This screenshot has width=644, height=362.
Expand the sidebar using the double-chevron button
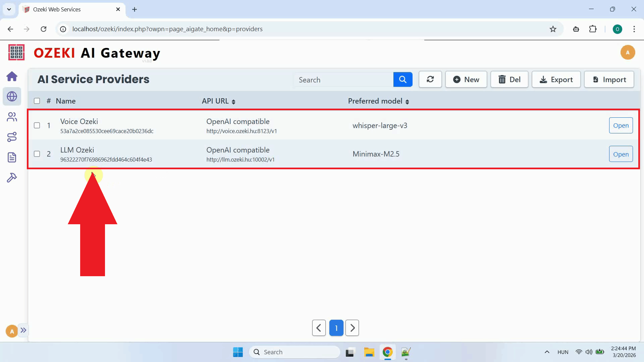point(23,330)
